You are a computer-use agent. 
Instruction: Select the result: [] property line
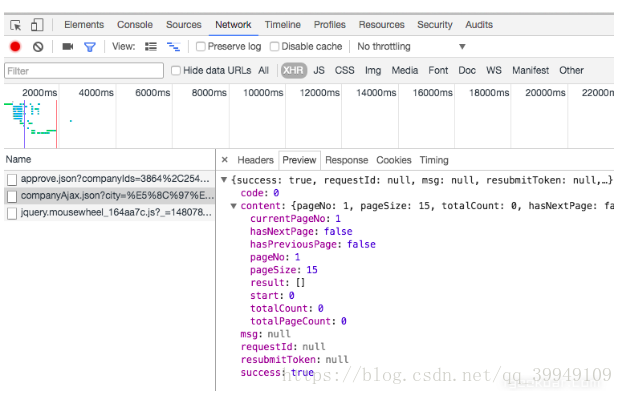tap(277, 283)
